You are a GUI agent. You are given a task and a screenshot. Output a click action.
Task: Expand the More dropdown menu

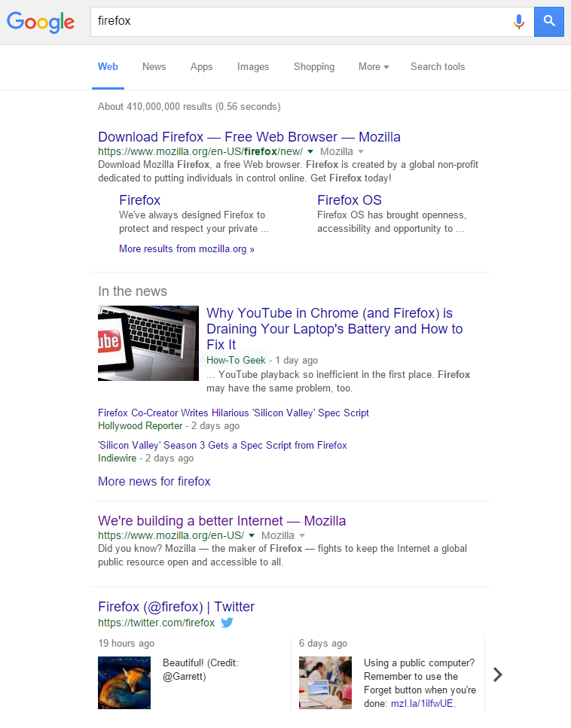click(x=374, y=67)
